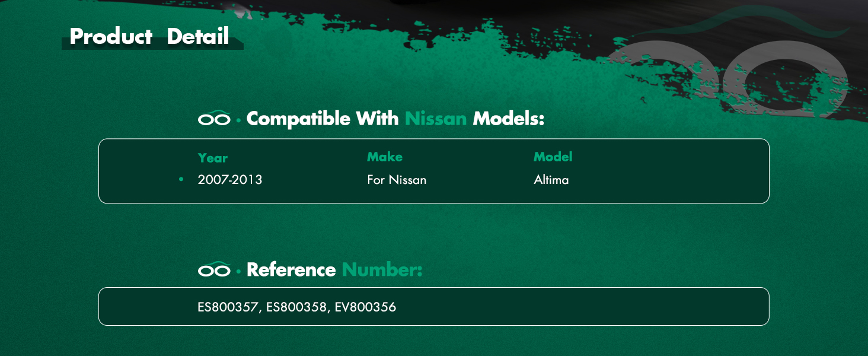The image size is (868, 356).
Task: Click the green Nissan word in heading
Action: click(x=436, y=119)
